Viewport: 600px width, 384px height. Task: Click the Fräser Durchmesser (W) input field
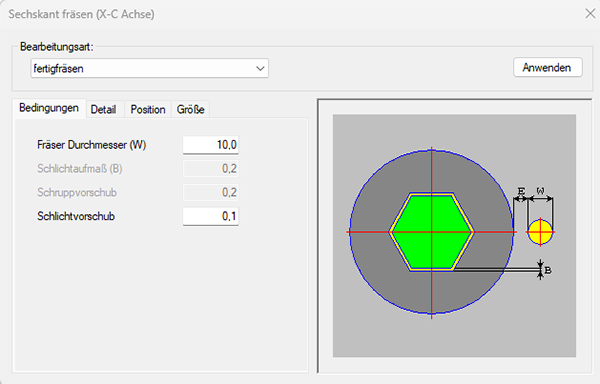coord(211,145)
